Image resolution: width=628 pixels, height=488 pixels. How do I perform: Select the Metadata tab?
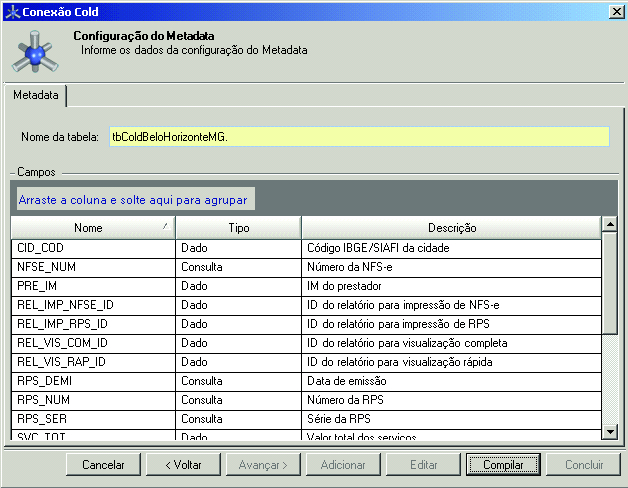coord(36,96)
